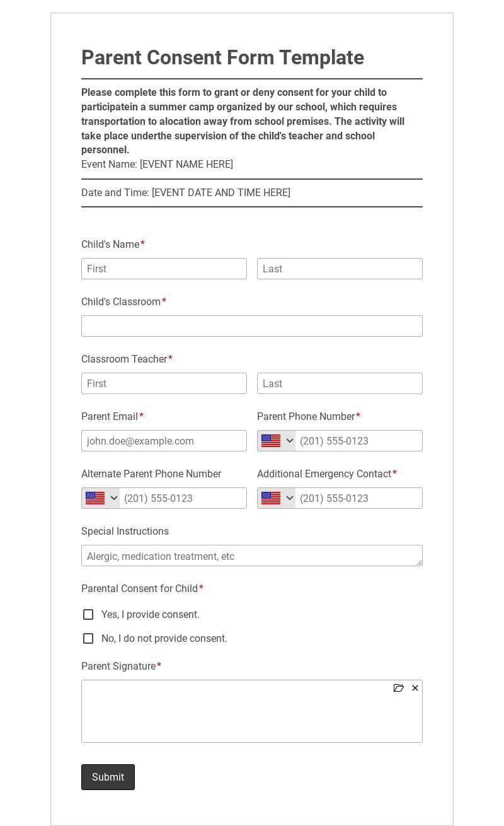Image resolution: width=504 pixels, height=826 pixels.
Task: Click inside the Parent Signature pad
Action: click(x=252, y=716)
